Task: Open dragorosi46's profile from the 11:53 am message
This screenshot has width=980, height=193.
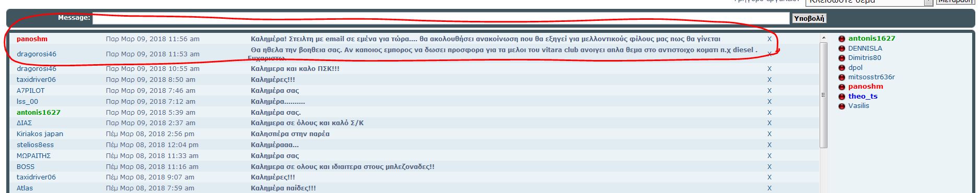Action: pyautogui.click(x=37, y=54)
